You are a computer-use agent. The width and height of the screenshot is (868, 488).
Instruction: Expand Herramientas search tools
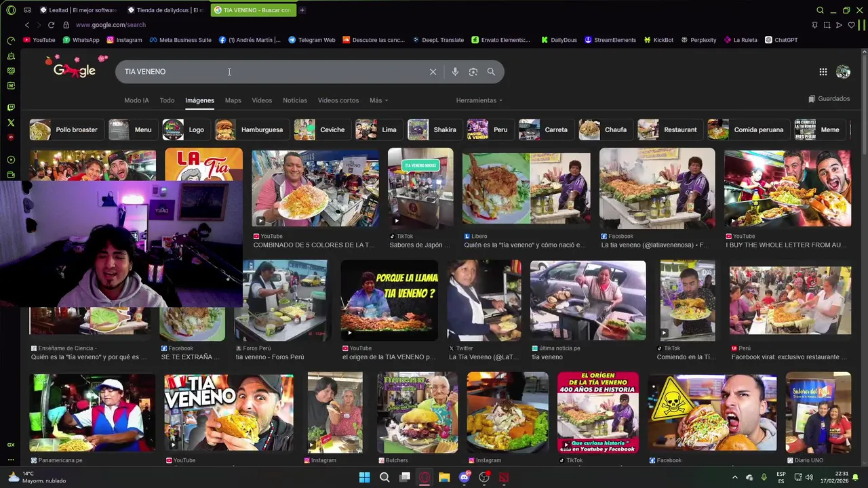coord(479,100)
